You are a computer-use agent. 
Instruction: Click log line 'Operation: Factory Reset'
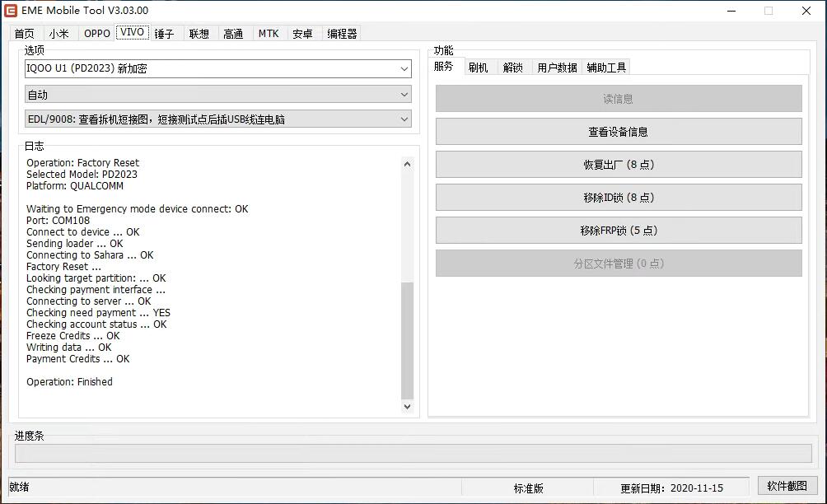[x=83, y=163]
